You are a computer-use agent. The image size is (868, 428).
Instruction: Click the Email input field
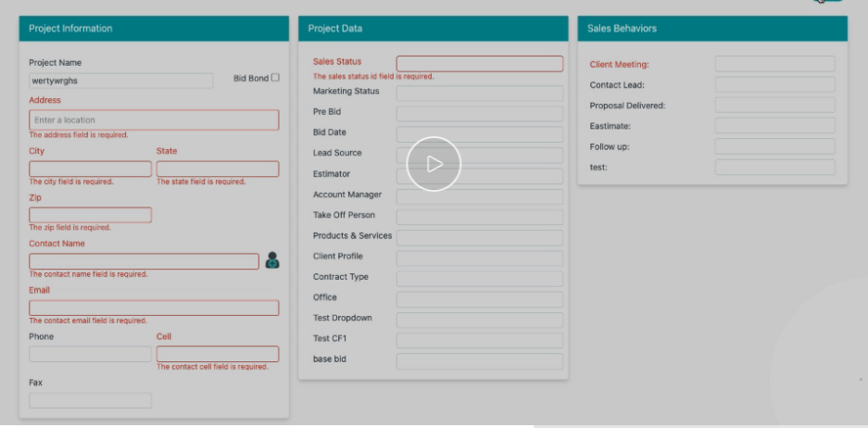coord(154,308)
